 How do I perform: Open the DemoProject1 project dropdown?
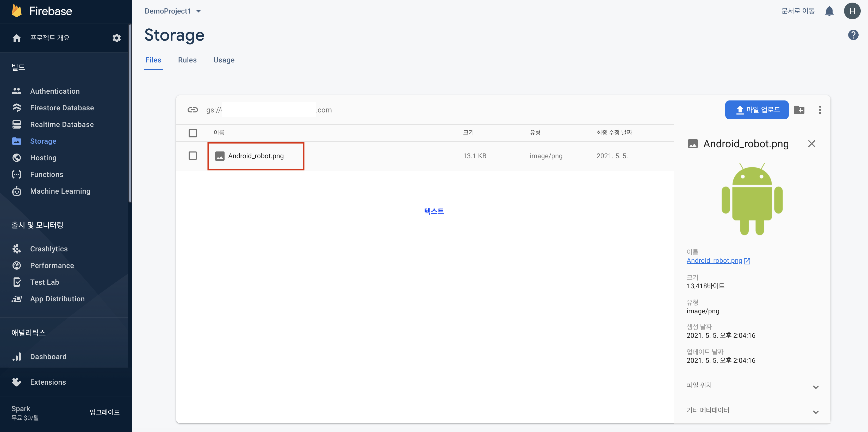(172, 11)
